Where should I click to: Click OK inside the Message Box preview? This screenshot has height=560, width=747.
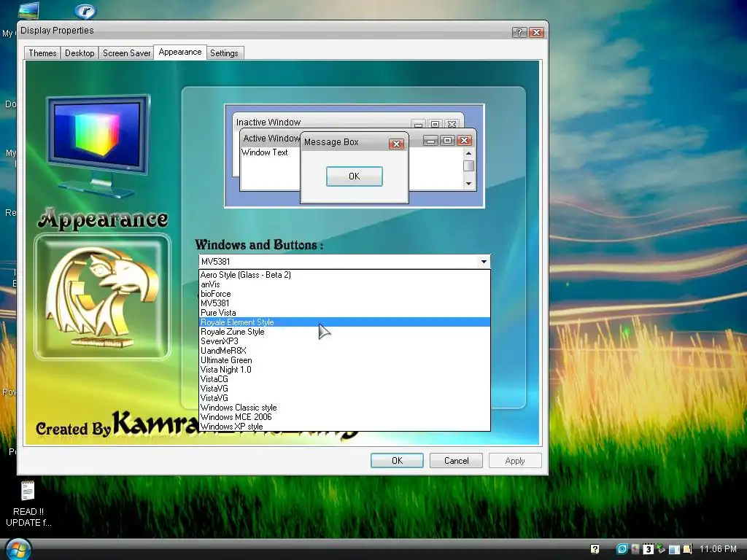pos(354,176)
